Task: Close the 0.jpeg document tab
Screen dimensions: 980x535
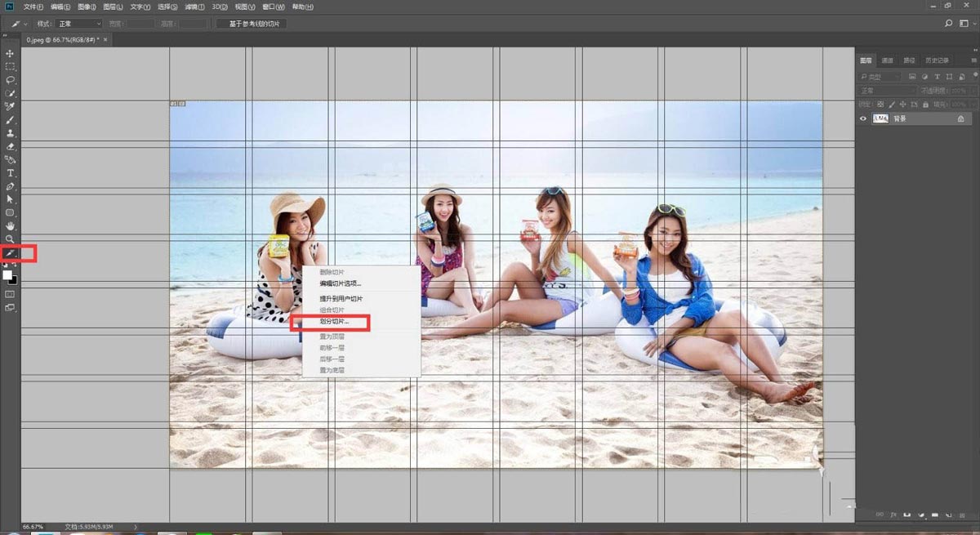Action: (x=105, y=39)
